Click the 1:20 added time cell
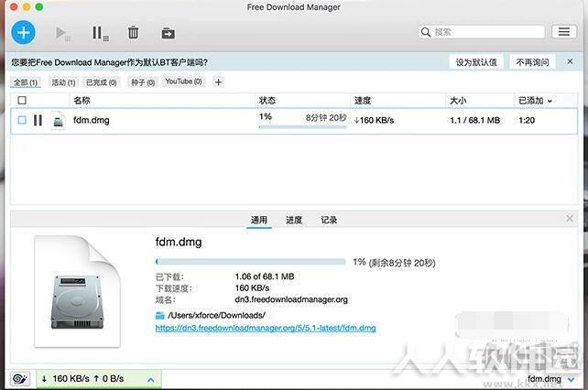The image size is (588, 390). [x=527, y=120]
